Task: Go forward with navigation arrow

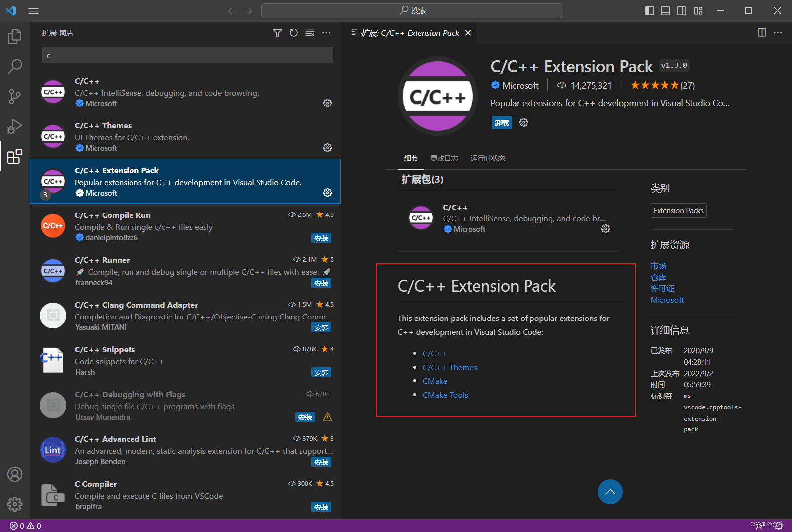Action: [x=248, y=11]
